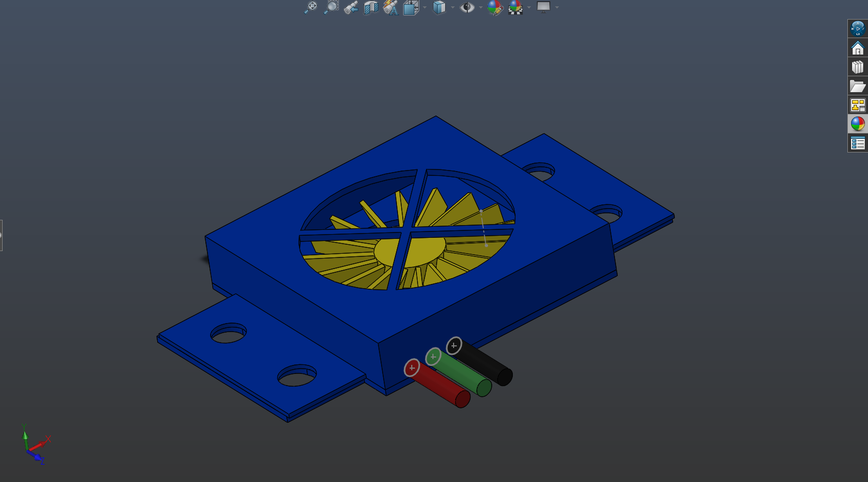868x482 pixels.
Task: Select the yellow fan hub center
Action: (x=410, y=251)
